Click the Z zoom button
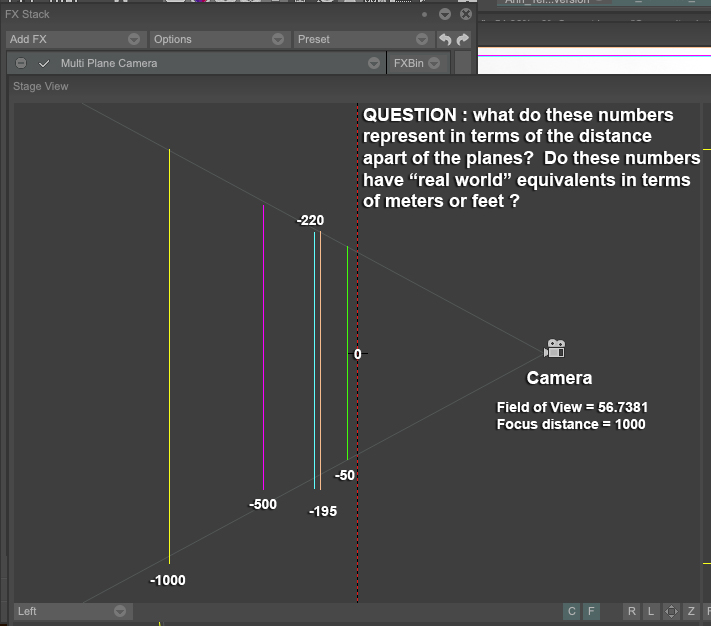This screenshot has width=711, height=626. pyautogui.click(x=691, y=611)
